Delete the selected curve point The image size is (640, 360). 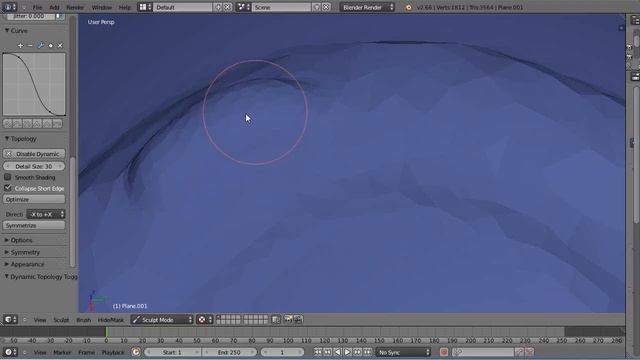(x=60, y=46)
